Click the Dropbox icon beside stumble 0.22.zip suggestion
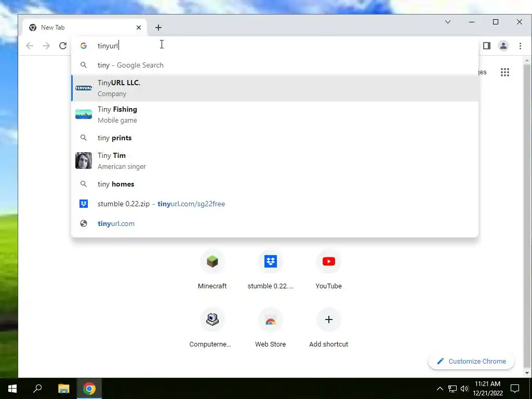Viewport: 532px width, 399px height. (84, 204)
